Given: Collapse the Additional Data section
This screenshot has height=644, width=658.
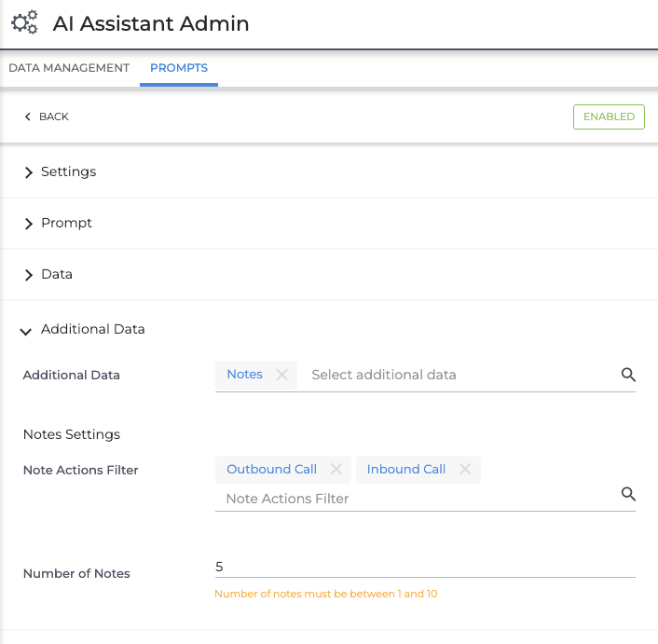Looking at the screenshot, I should 92,329.
